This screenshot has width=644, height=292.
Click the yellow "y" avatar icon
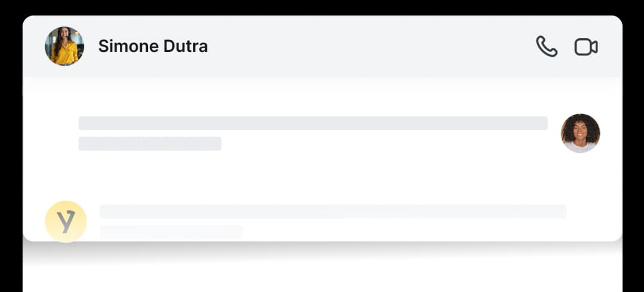66,222
